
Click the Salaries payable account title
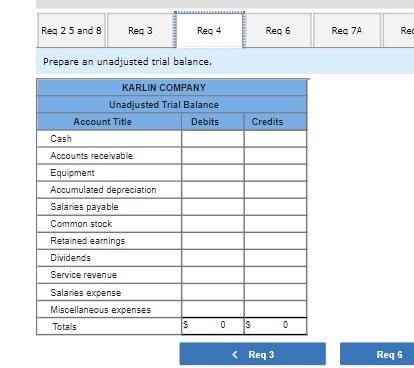[84, 207]
